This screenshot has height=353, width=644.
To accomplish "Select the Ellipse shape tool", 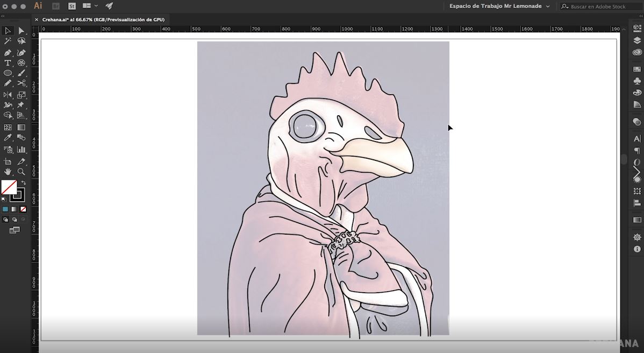I will pyautogui.click(x=8, y=73).
